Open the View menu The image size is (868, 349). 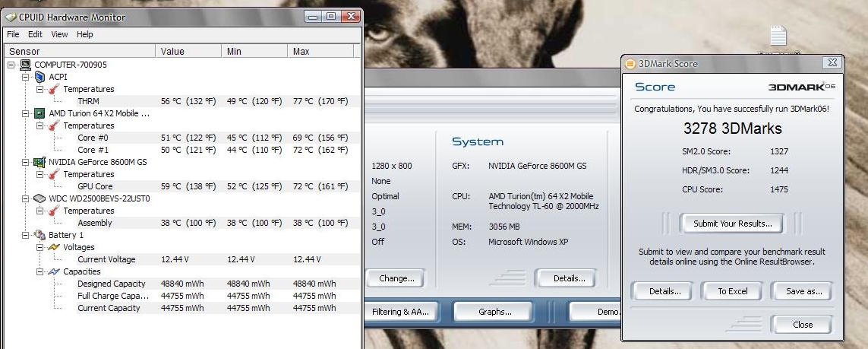[x=59, y=34]
